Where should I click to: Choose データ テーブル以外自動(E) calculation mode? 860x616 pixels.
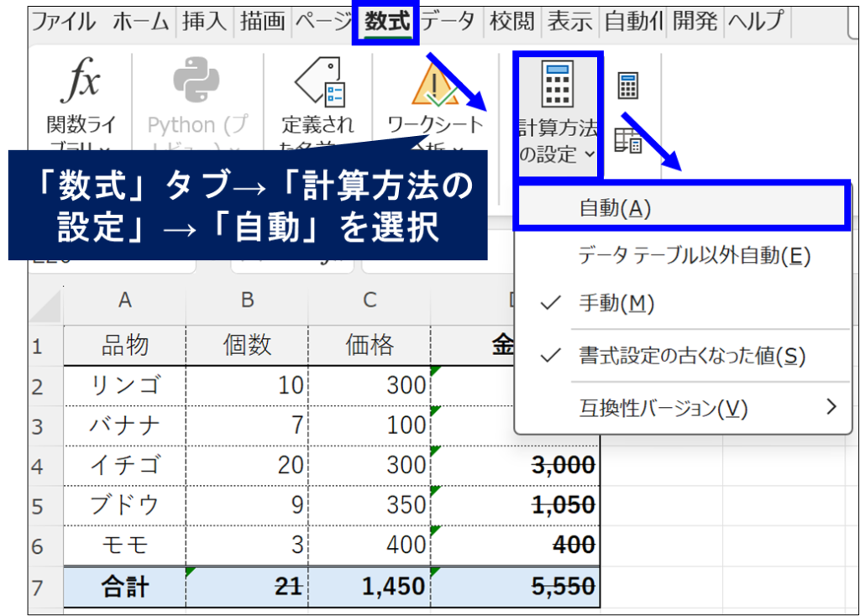pos(695,256)
